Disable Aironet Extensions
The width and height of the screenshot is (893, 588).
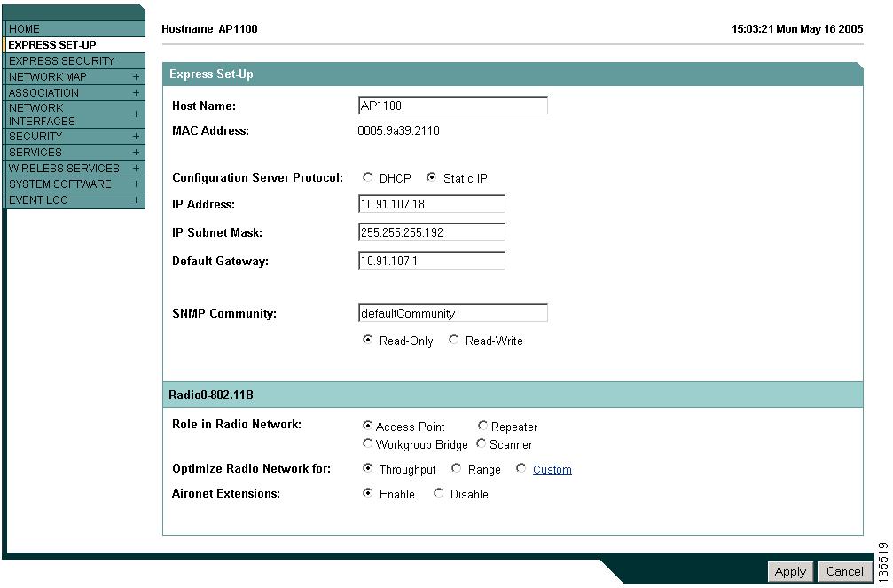438,493
